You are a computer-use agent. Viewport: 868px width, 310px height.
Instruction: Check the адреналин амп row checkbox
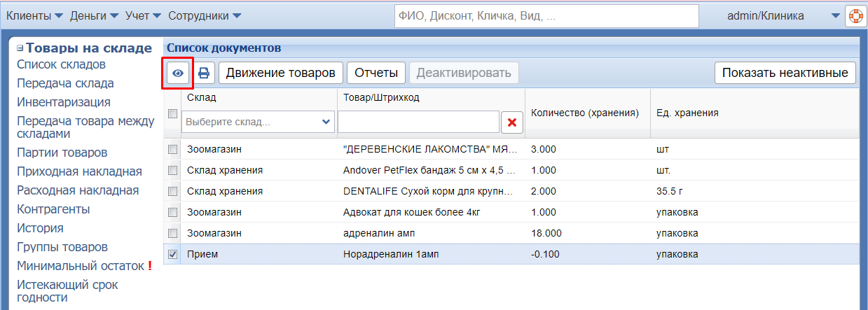click(x=172, y=233)
